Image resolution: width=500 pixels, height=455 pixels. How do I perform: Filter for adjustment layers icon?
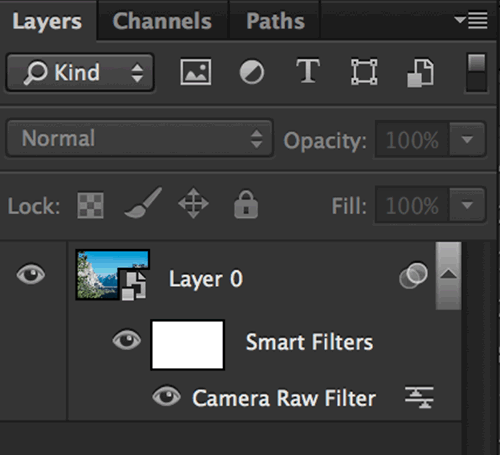[x=252, y=72]
